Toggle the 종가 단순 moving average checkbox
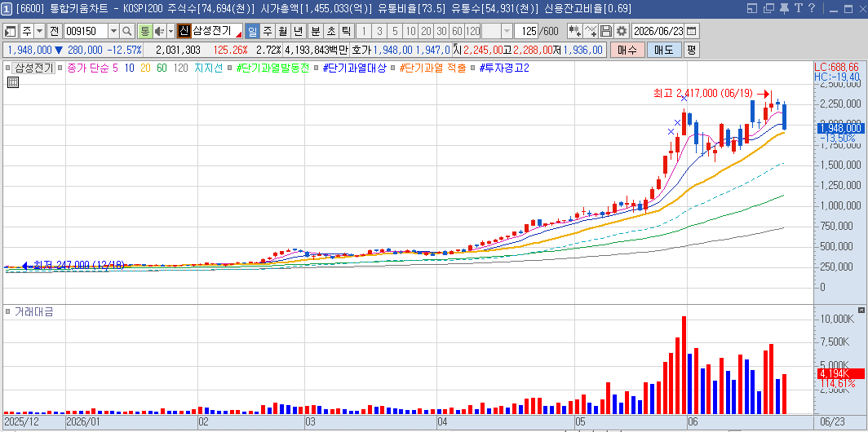The image size is (868, 432). tap(61, 68)
